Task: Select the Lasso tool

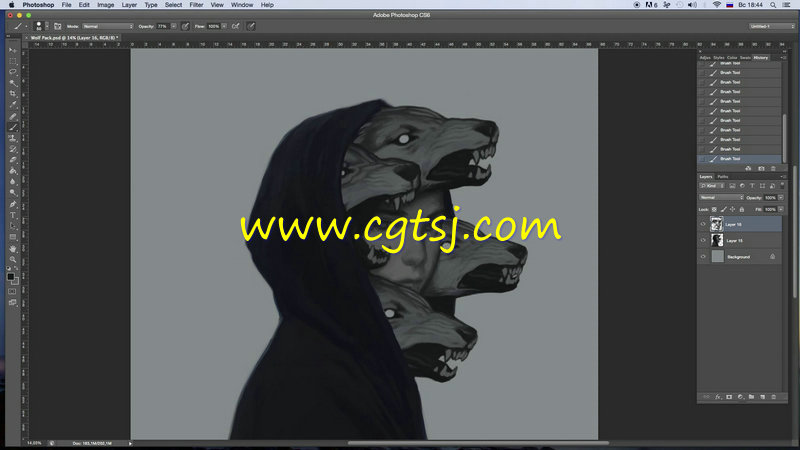Action: coord(13,72)
